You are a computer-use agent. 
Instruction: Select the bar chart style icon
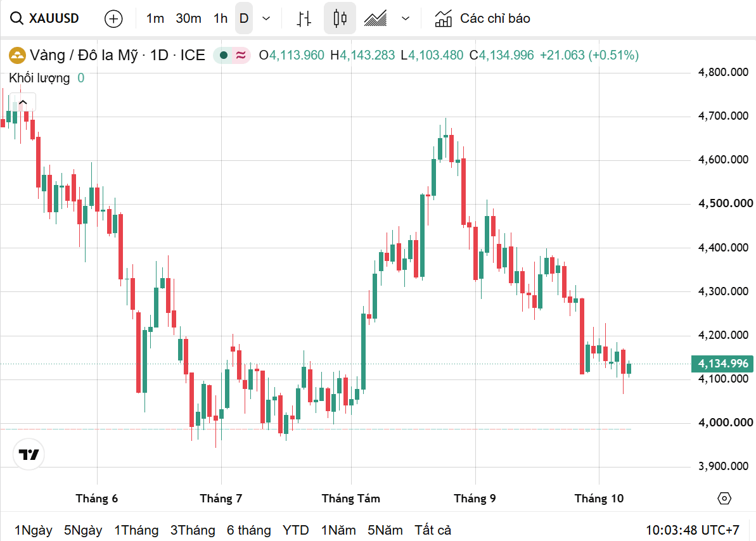tap(304, 18)
